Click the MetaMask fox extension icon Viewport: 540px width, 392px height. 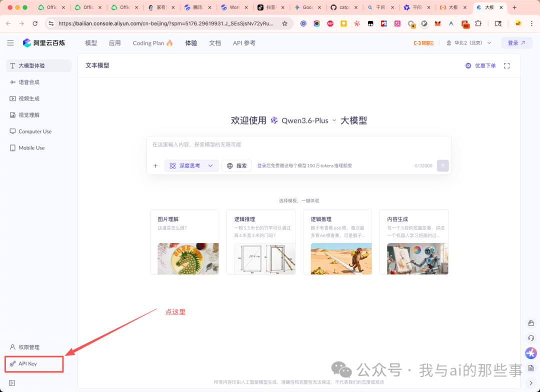[x=437, y=23]
